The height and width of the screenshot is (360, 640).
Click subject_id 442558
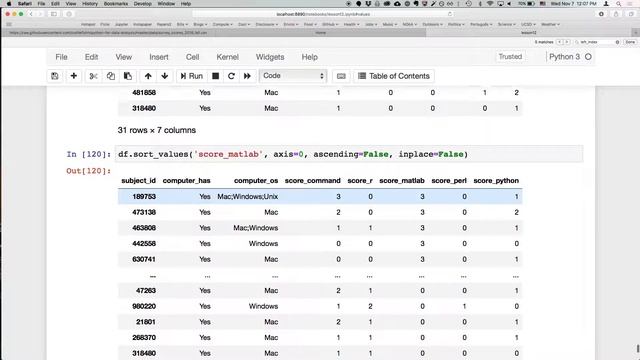(x=144, y=244)
